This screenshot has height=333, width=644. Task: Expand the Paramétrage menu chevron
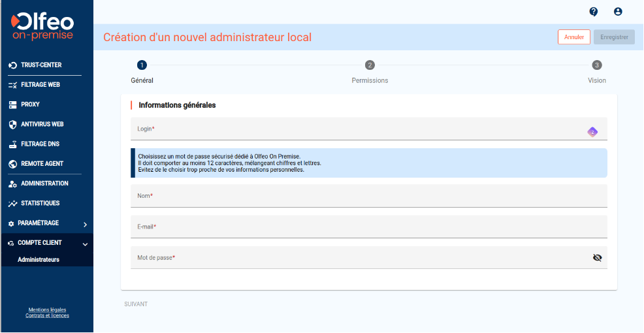[x=85, y=224]
